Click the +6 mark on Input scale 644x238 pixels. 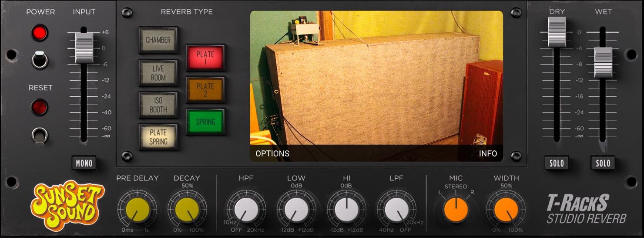[105, 32]
